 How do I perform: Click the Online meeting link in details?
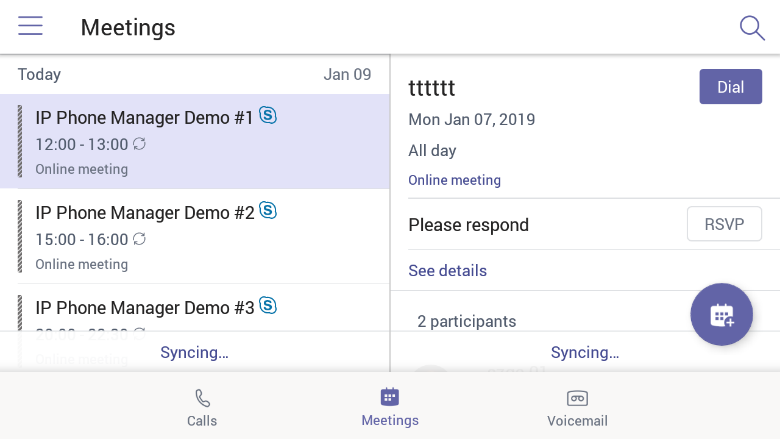(455, 180)
